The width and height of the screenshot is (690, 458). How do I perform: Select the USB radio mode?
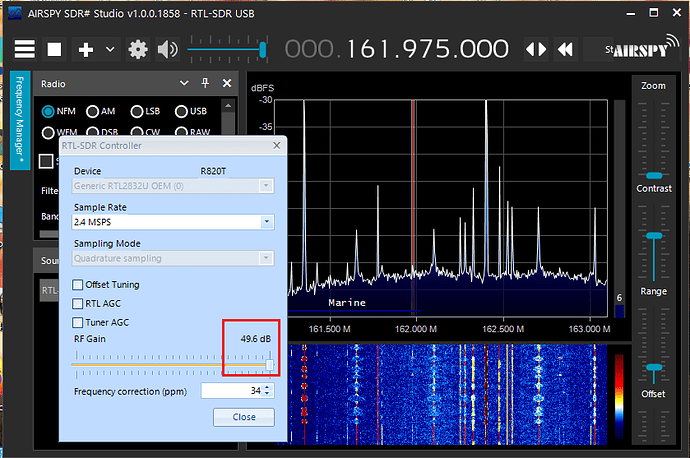pyautogui.click(x=181, y=112)
